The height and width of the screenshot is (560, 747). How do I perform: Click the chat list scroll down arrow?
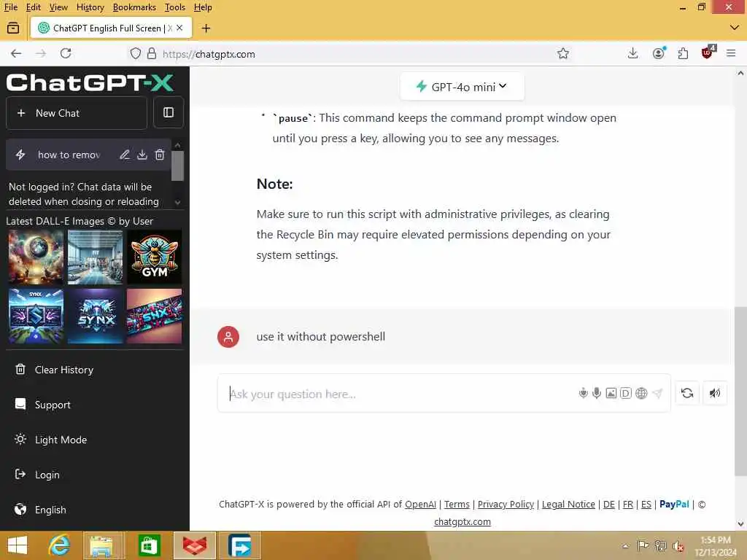tap(178, 203)
